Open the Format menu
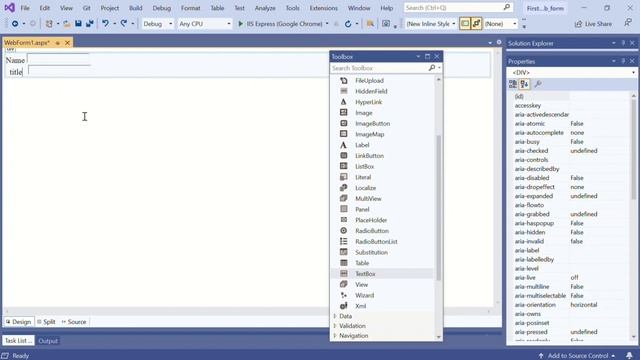This screenshot has width=640, height=360. pos(191,8)
